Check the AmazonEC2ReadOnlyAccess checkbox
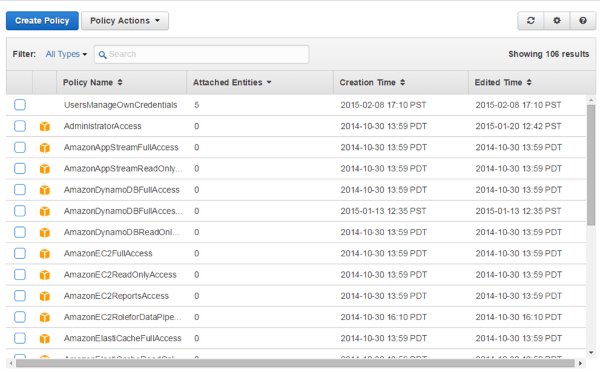This screenshot has height=374, width=600. pos(20,274)
